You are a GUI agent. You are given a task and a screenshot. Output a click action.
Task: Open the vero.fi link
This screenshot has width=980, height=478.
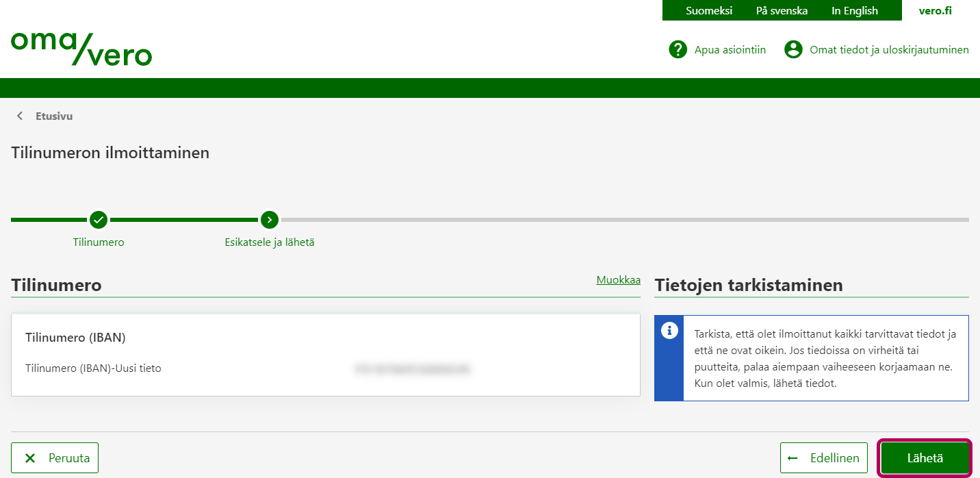pyautogui.click(x=935, y=10)
